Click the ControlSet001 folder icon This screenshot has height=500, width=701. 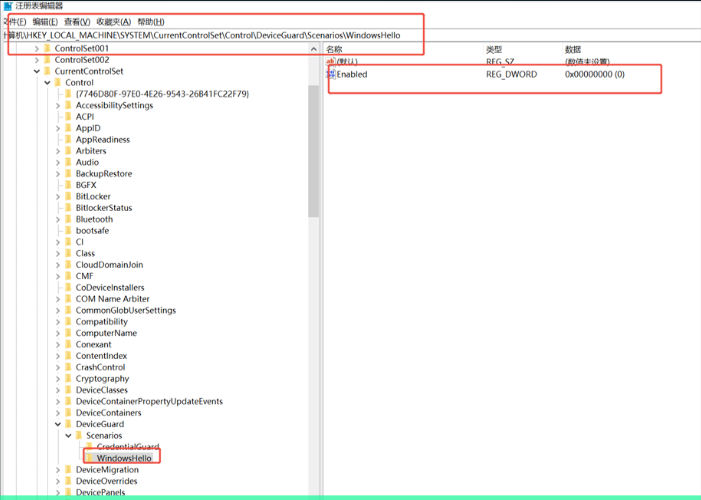47,48
